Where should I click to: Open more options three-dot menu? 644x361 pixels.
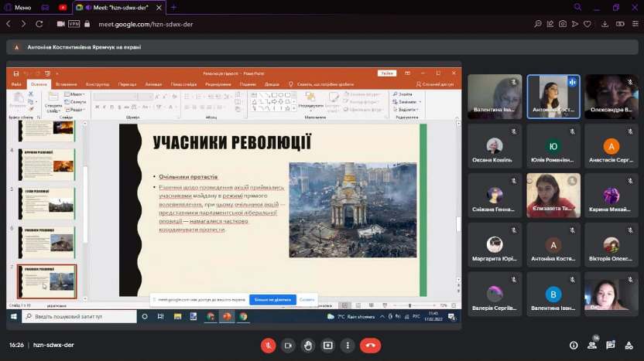[x=348, y=346]
